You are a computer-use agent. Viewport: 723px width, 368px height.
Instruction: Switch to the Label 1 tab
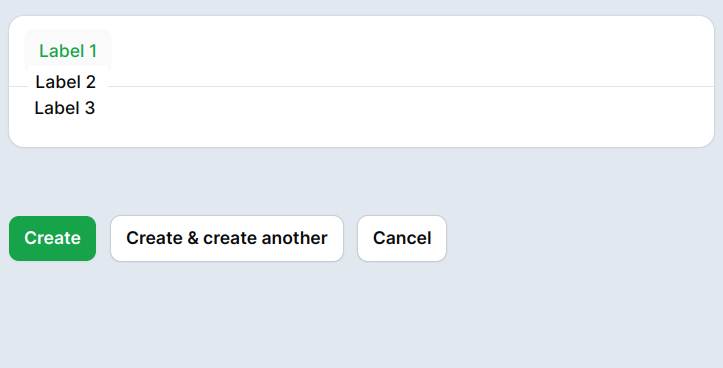68,51
